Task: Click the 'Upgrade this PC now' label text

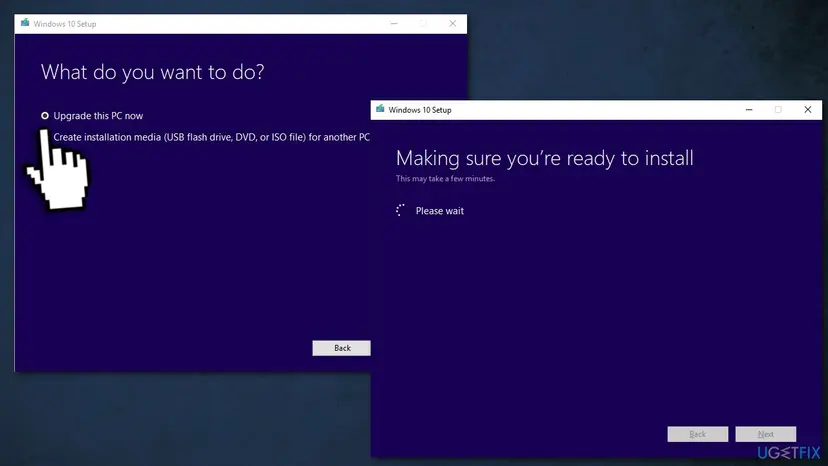Action: click(98, 116)
